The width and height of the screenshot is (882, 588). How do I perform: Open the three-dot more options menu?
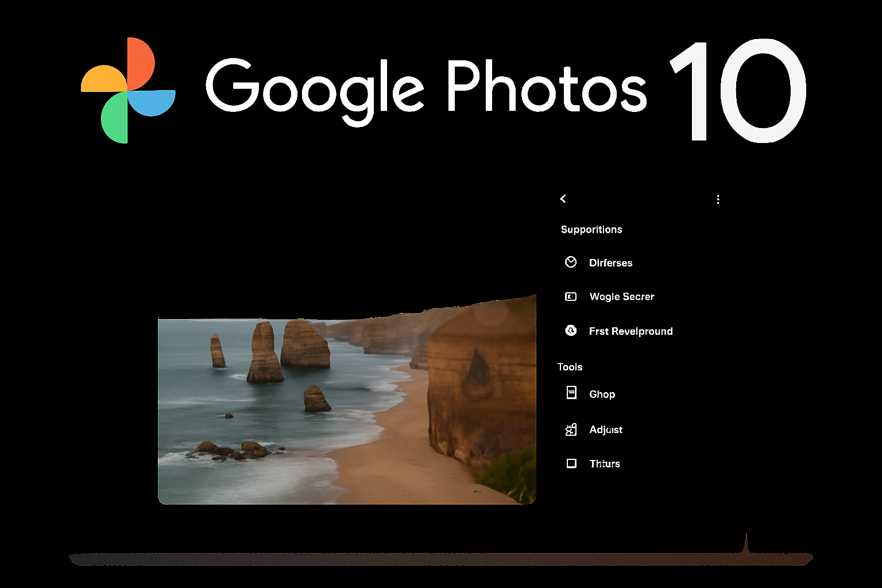(x=718, y=199)
